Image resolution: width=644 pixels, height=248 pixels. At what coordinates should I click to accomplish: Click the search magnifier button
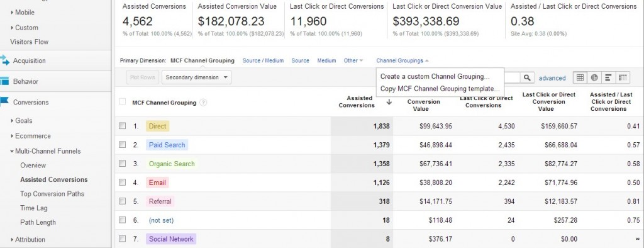point(526,77)
